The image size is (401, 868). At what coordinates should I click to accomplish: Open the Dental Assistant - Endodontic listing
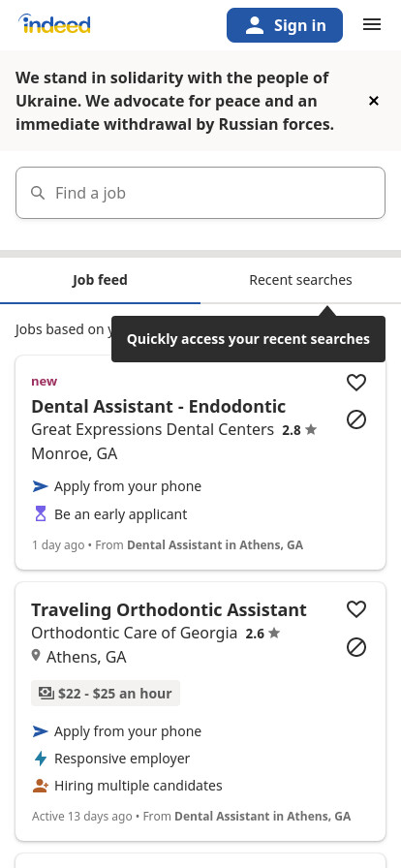[159, 406]
